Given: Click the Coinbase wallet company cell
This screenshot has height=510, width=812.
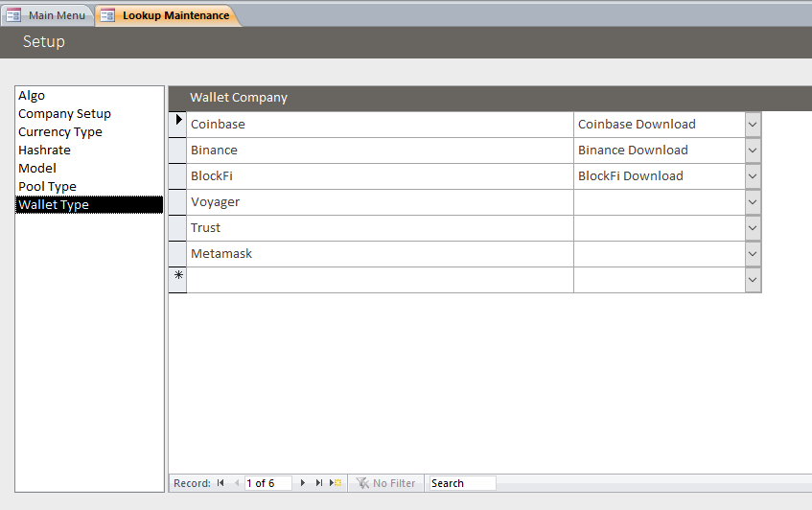Looking at the screenshot, I should click(x=380, y=125).
